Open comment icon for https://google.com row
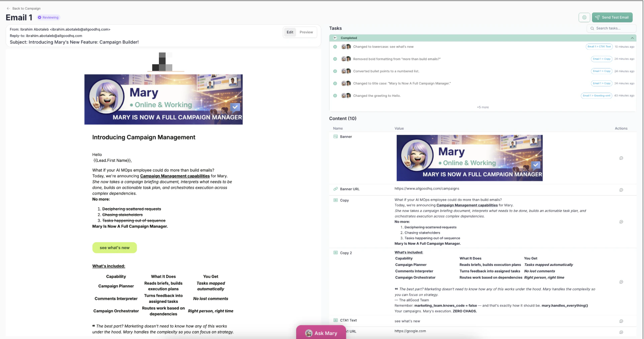The image size is (644, 339). tap(621, 332)
